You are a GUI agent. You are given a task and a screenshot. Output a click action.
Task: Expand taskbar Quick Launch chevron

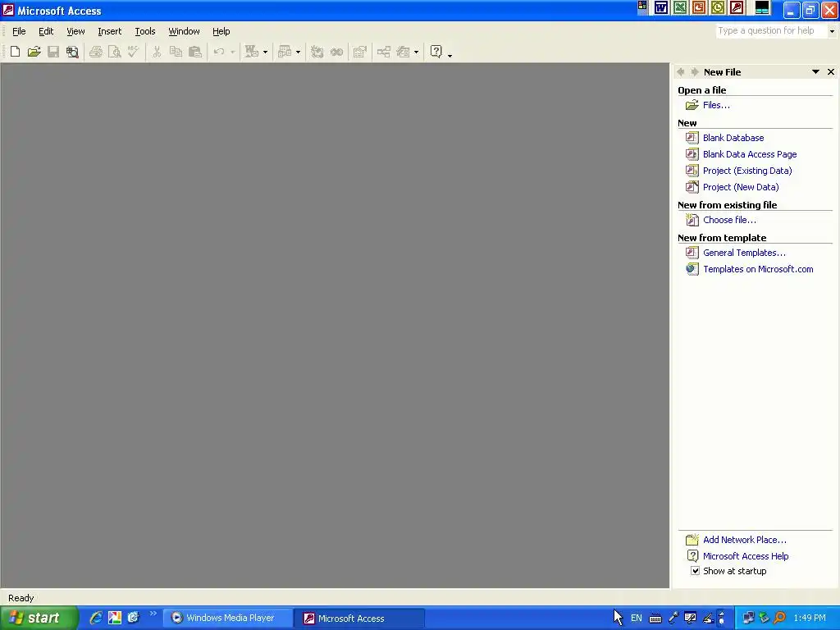(153, 614)
